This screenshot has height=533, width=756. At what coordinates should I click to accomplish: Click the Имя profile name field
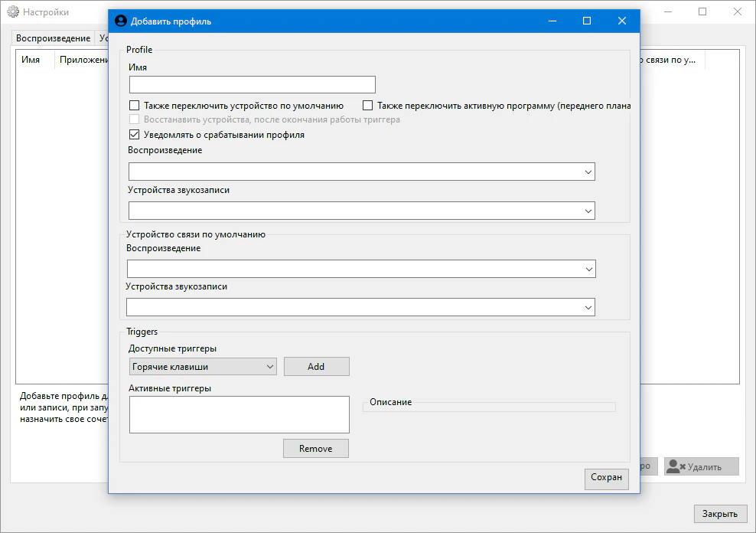(253, 84)
